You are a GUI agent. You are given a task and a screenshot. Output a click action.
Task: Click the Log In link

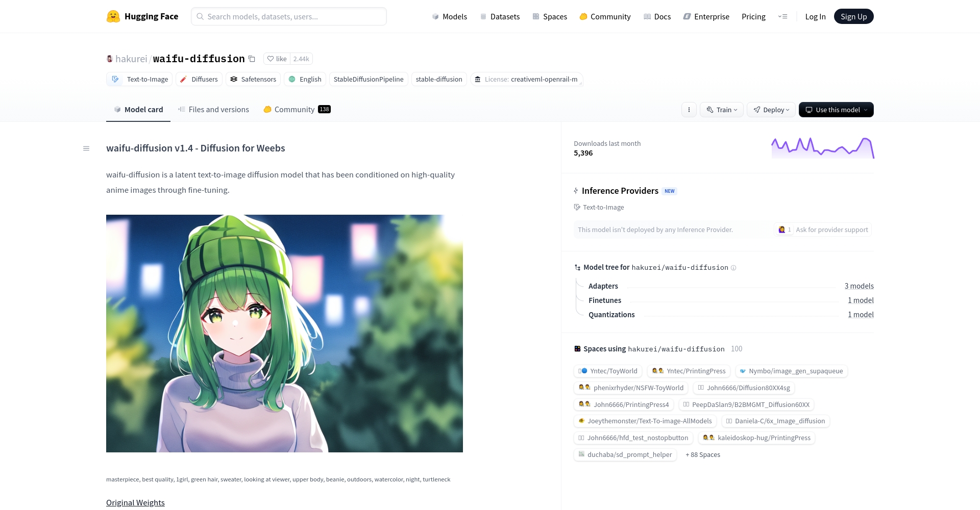(815, 16)
